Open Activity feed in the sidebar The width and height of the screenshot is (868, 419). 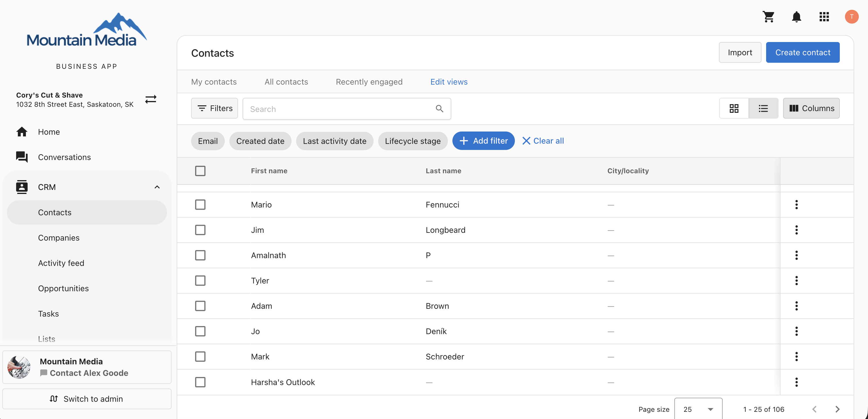[x=61, y=263]
